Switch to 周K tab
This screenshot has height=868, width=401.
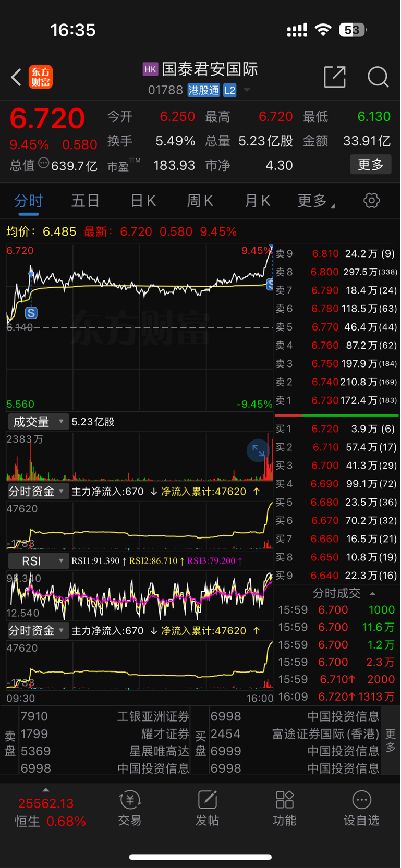[200, 201]
